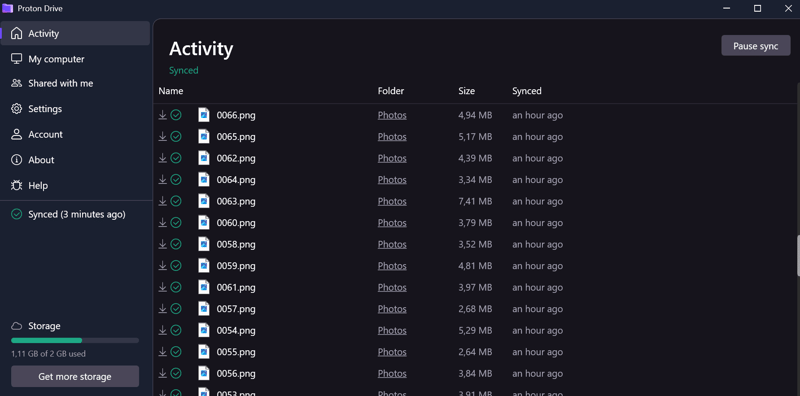This screenshot has height=396, width=800.
Task: Click the file icon of 0062.png
Action: [204, 158]
